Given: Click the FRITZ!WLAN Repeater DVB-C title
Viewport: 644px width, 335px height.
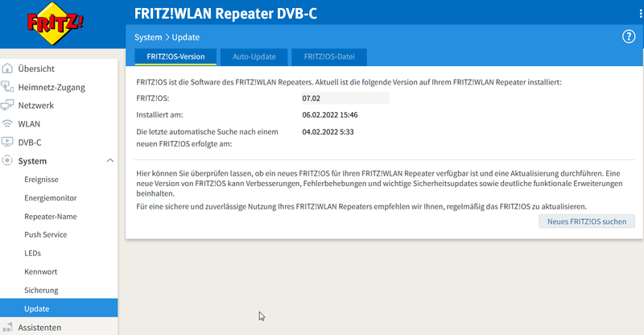Looking at the screenshot, I should 225,14.
